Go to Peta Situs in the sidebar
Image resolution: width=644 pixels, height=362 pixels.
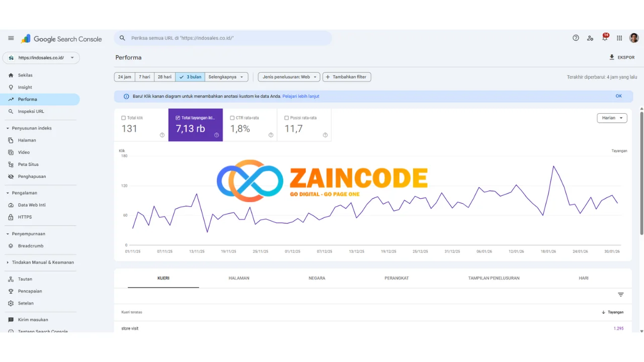[40, 164]
